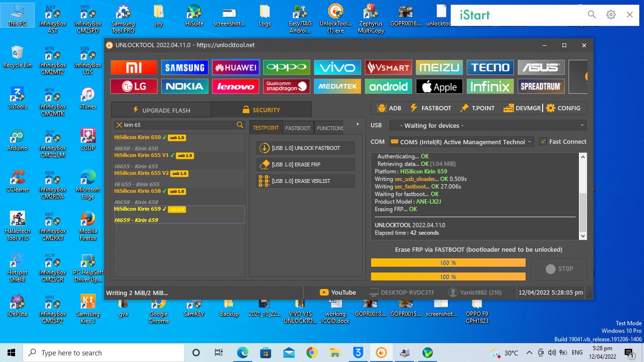Open CONFIG gear settings
644x362 pixels.
tap(563, 108)
